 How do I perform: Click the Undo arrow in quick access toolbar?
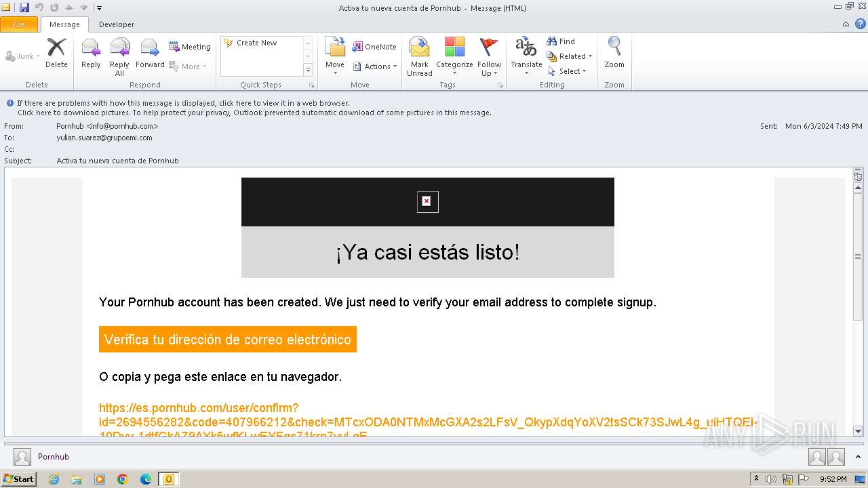click(x=39, y=7)
